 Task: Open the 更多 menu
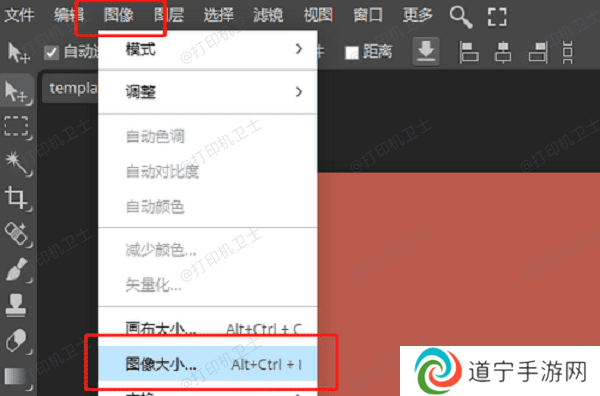(417, 15)
